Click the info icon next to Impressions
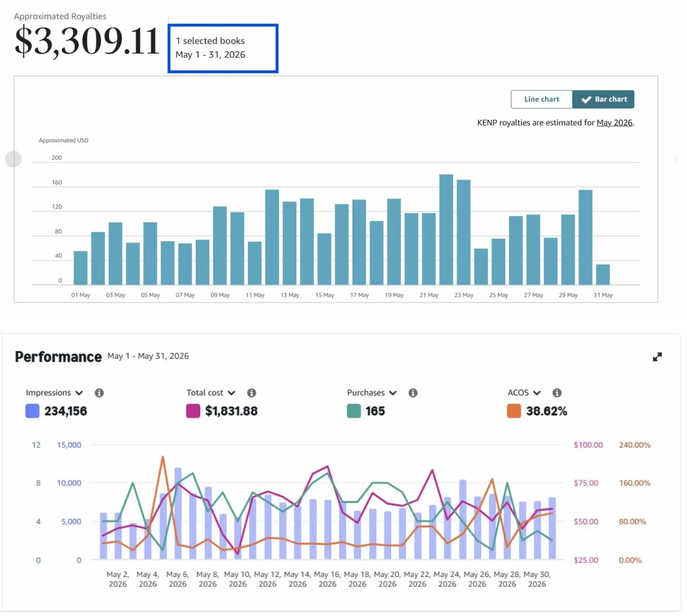 pyautogui.click(x=99, y=393)
